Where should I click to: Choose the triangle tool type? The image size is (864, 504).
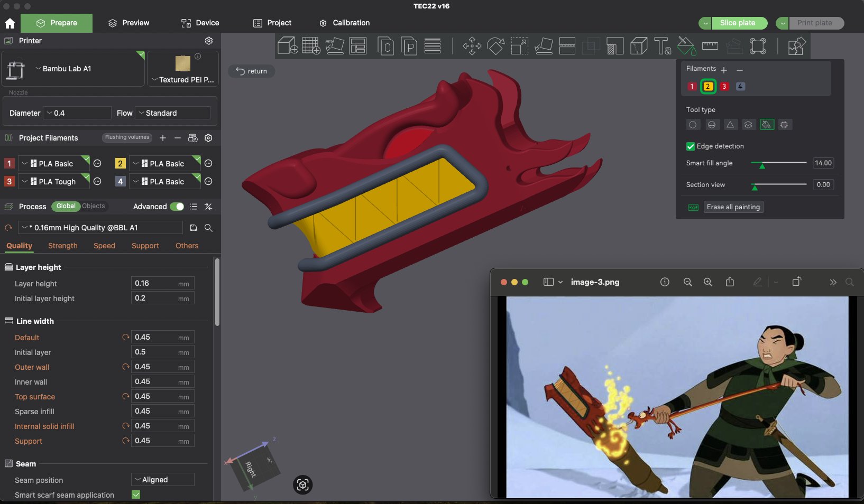(730, 125)
